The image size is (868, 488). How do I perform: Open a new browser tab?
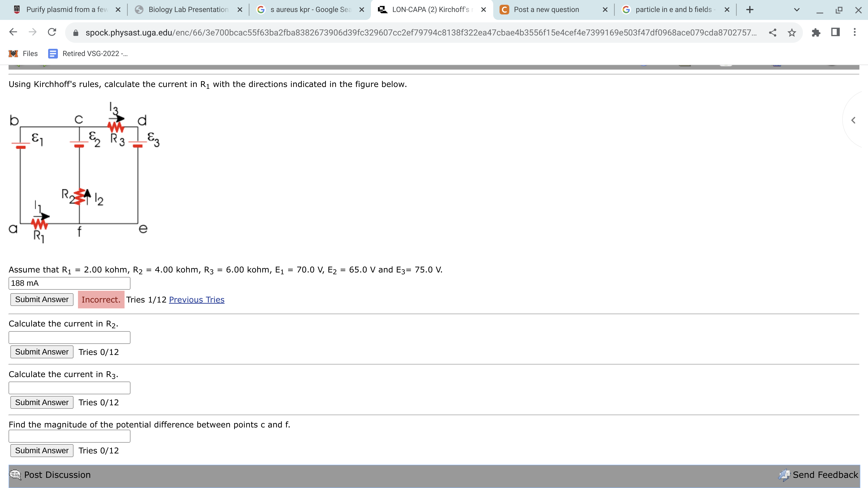[x=749, y=10]
